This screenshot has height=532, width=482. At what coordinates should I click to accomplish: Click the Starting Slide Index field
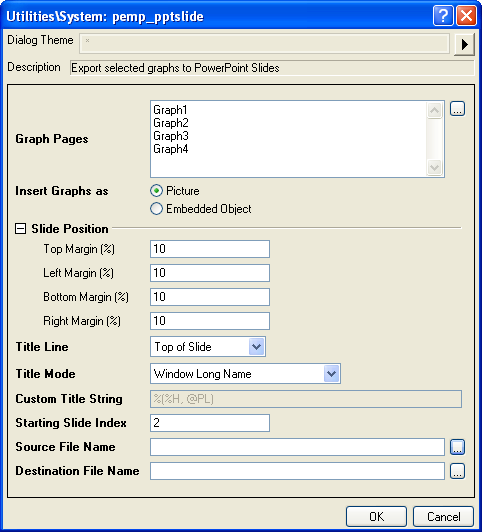tap(210, 423)
